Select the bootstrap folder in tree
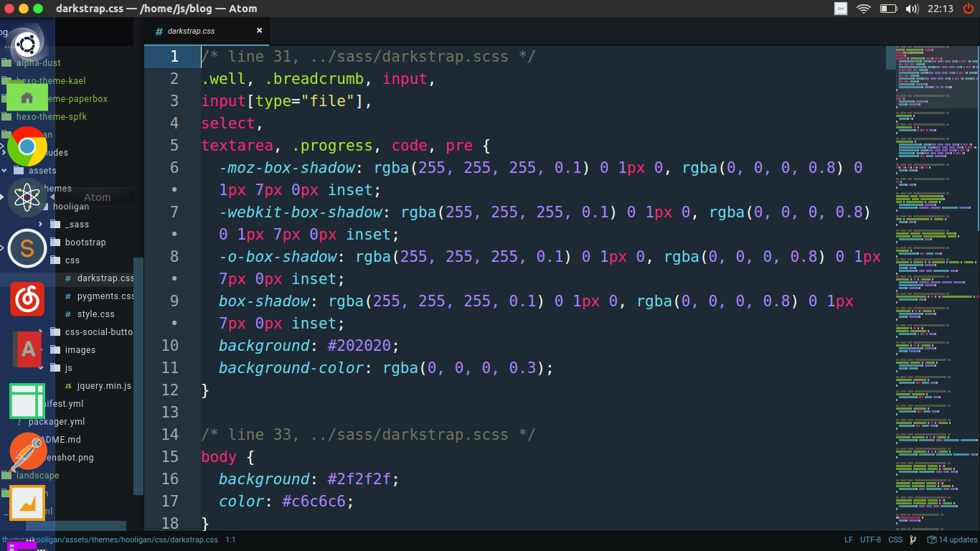This screenshot has height=551, width=980. click(85, 242)
